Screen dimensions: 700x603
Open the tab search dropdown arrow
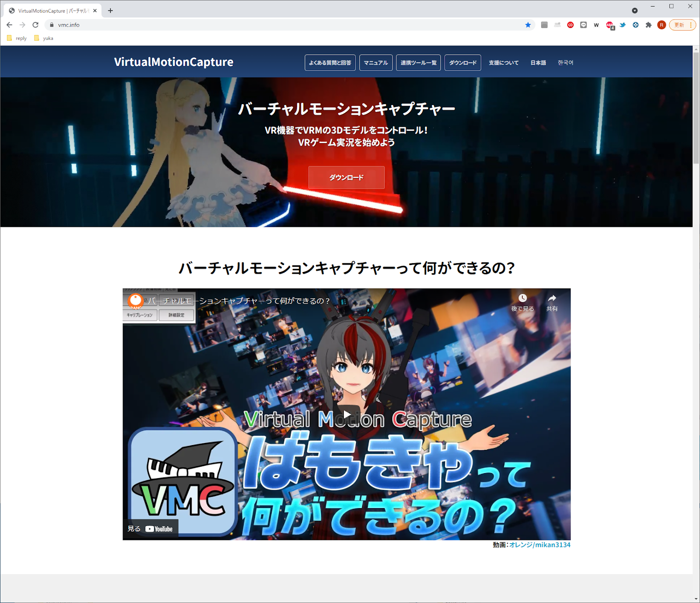point(635,10)
